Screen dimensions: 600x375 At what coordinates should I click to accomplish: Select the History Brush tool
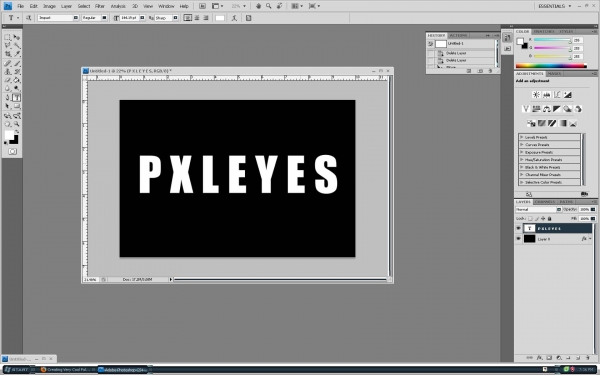(x=17, y=72)
